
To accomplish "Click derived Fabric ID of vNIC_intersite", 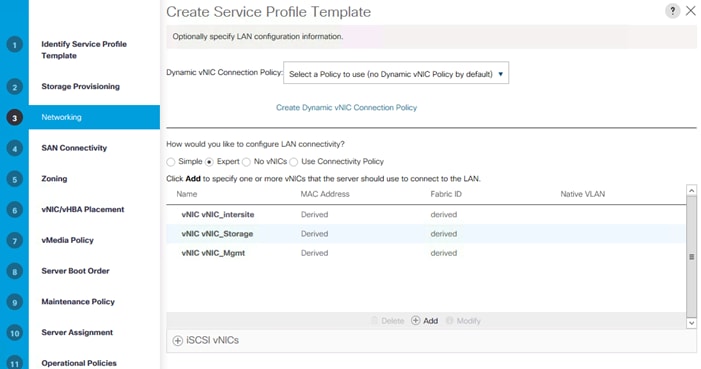I will point(443,215).
